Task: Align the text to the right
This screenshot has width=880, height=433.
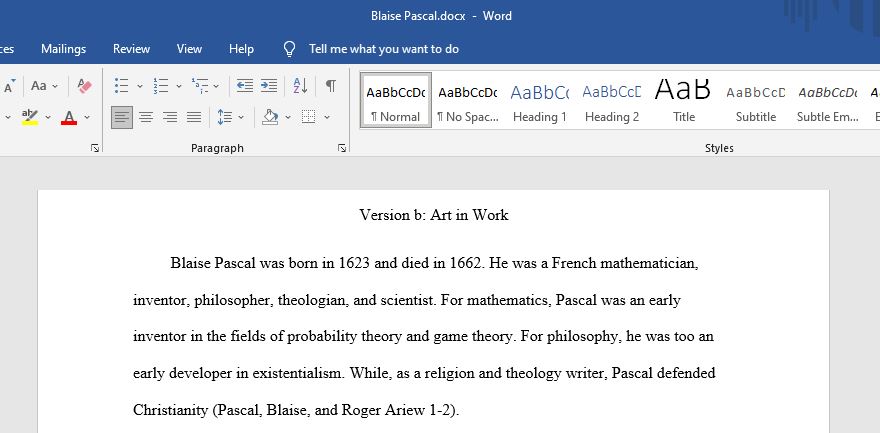Action: pyautogui.click(x=170, y=117)
